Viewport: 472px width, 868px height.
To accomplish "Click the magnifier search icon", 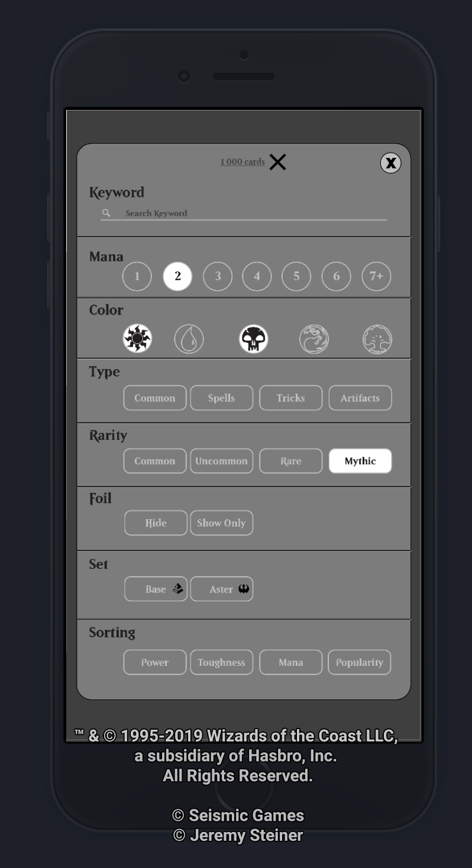I will click(106, 213).
